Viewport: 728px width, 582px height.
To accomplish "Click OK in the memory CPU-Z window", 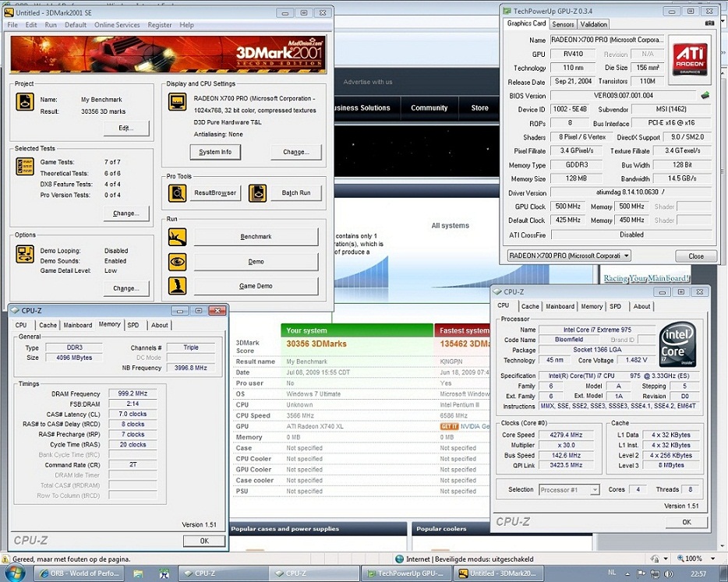I will tap(204, 541).
